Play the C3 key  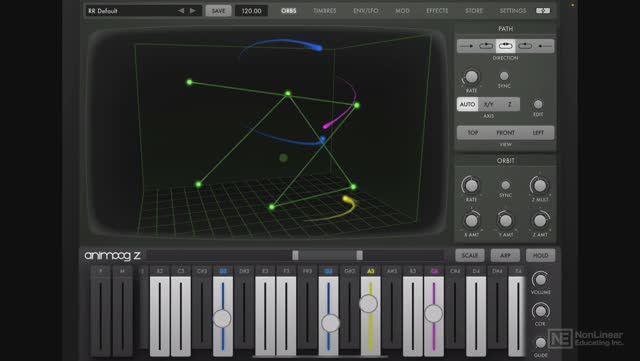pyautogui.click(x=181, y=316)
